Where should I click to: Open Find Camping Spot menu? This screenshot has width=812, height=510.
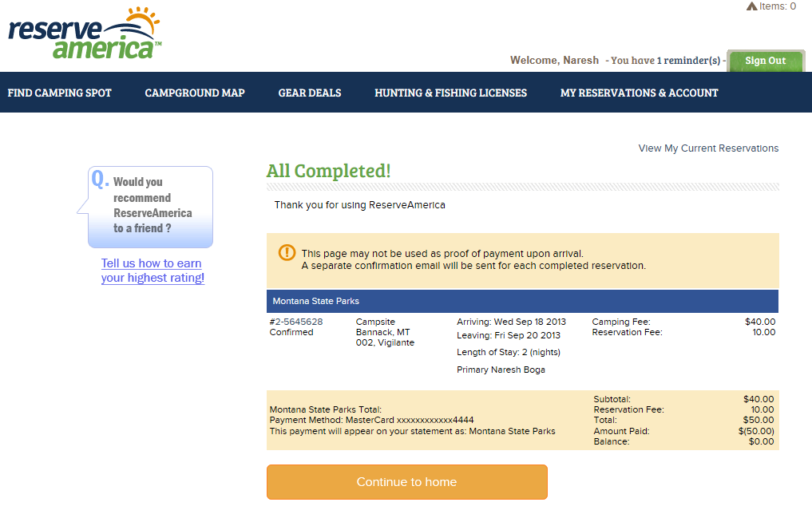pos(60,93)
